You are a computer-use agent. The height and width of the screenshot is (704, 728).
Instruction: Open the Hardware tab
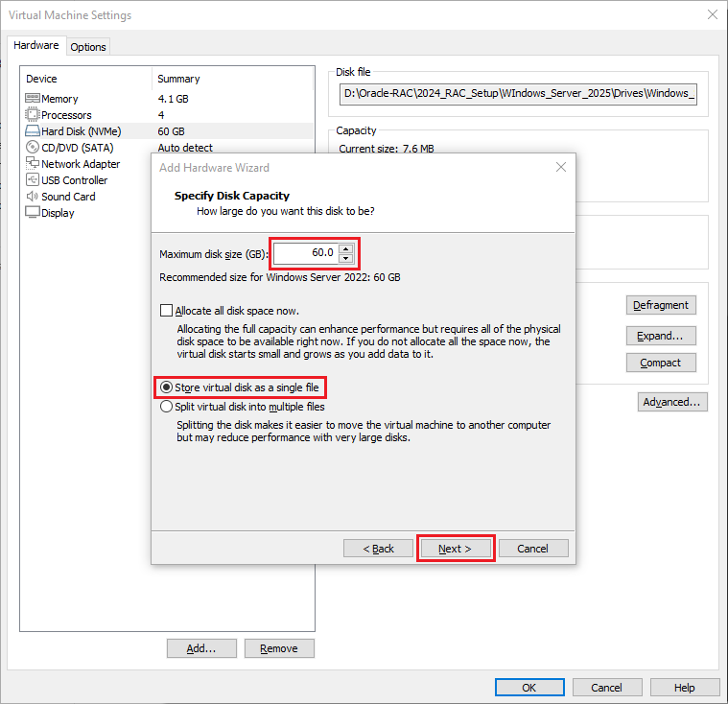35,46
